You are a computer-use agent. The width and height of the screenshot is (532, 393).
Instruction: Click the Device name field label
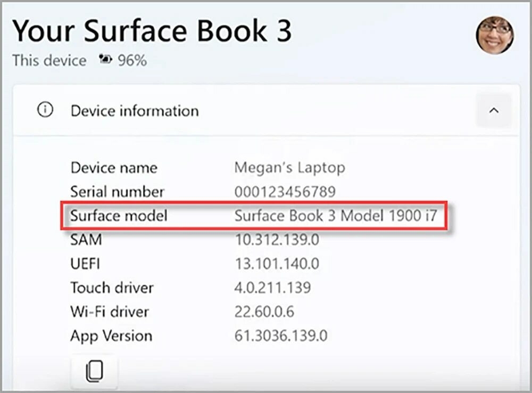113,168
